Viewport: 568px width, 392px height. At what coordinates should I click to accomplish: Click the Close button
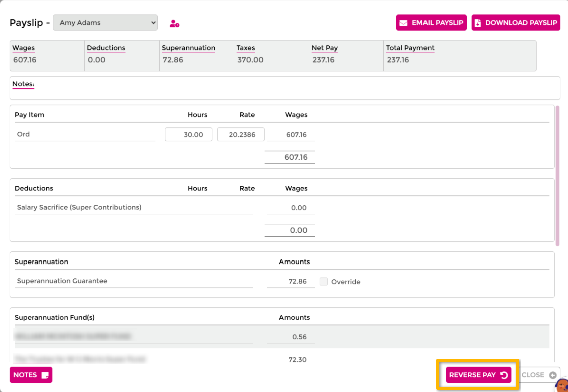[x=539, y=375]
